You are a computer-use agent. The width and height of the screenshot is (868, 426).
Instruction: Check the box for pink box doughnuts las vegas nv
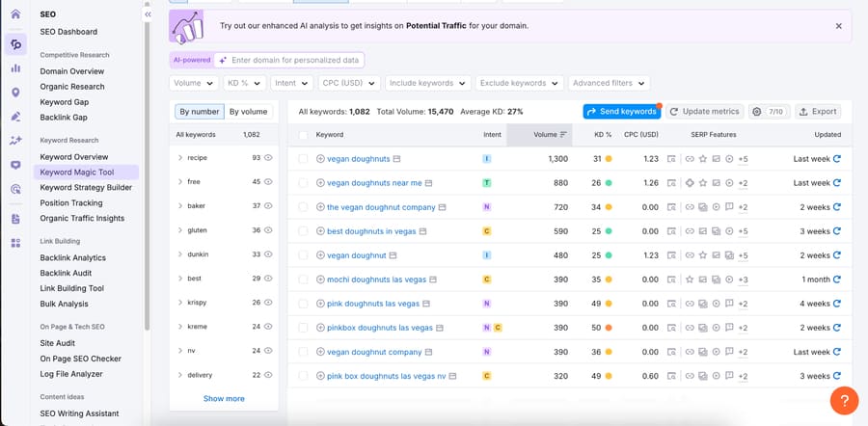pos(303,376)
